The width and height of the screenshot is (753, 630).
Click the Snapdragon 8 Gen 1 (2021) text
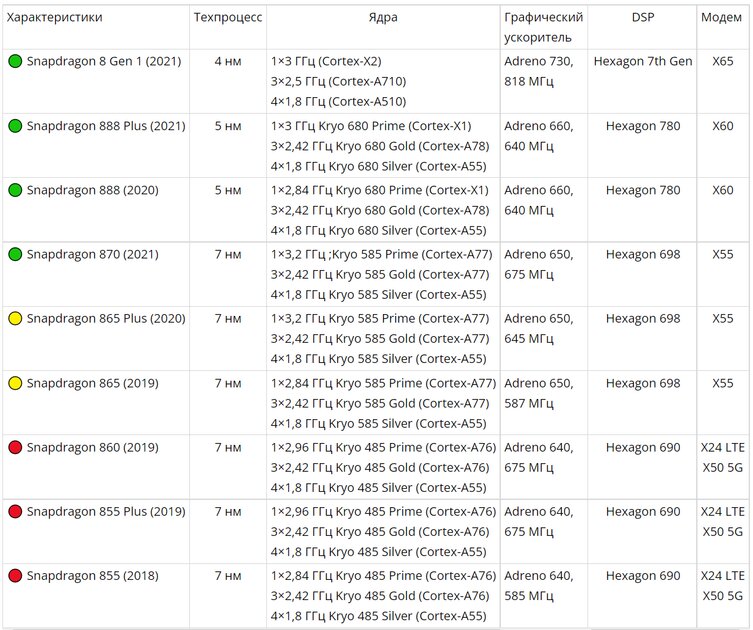pos(104,62)
